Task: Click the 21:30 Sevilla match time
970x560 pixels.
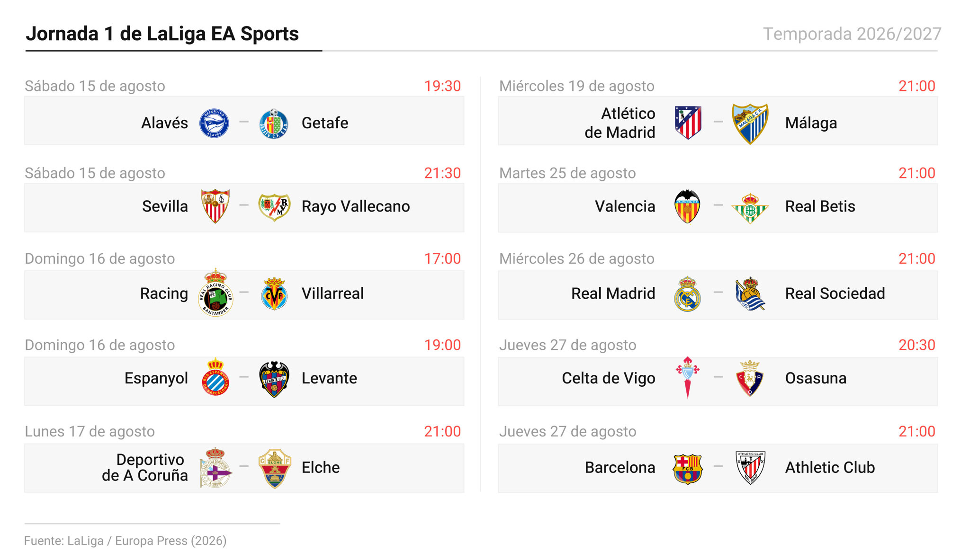Action: (442, 173)
